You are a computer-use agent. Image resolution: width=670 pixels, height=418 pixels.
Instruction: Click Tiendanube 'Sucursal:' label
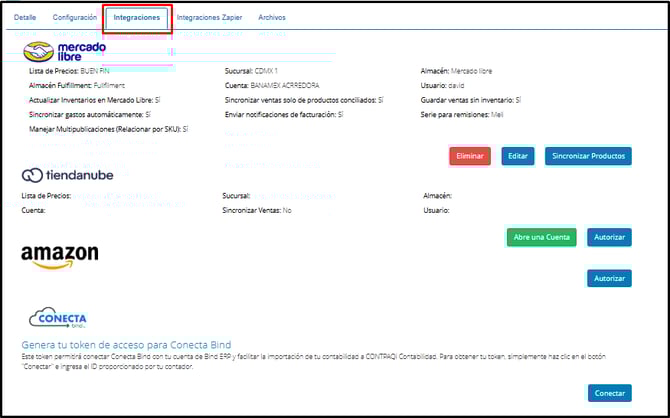click(x=236, y=196)
